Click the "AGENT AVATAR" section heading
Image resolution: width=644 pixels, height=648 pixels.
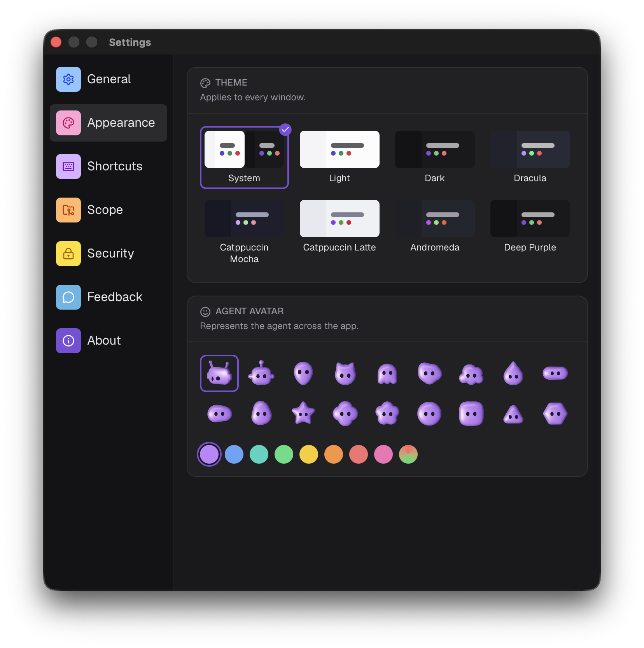click(249, 311)
